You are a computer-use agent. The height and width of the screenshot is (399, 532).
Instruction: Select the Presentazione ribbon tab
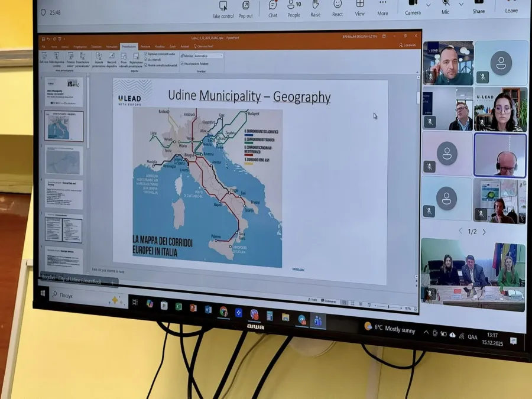point(128,46)
